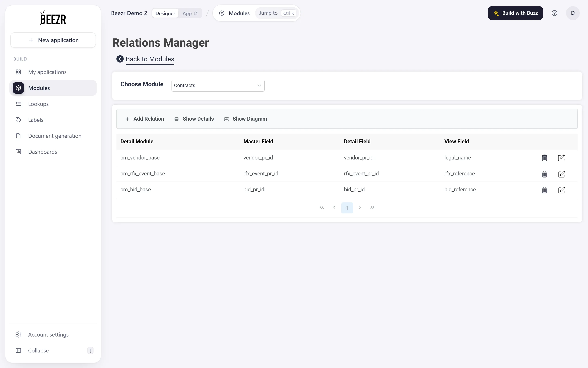Click the Beezr logo

point(53,18)
